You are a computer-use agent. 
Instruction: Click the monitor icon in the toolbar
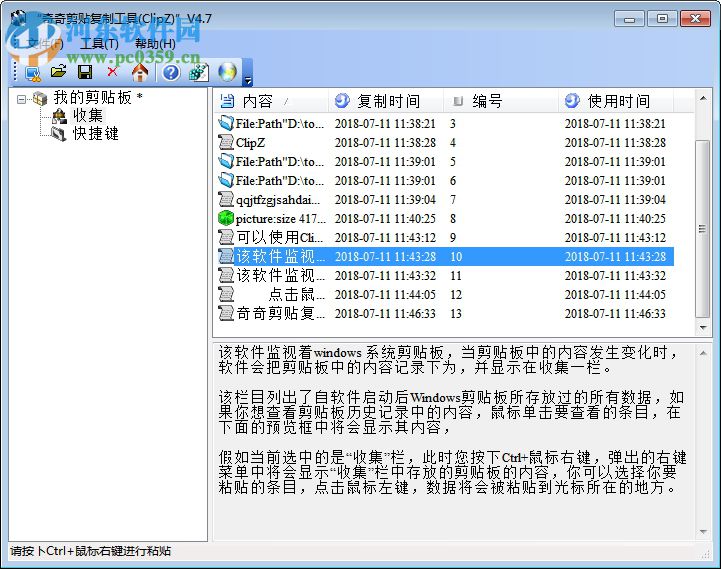pyautogui.click(x=33, y=73)
